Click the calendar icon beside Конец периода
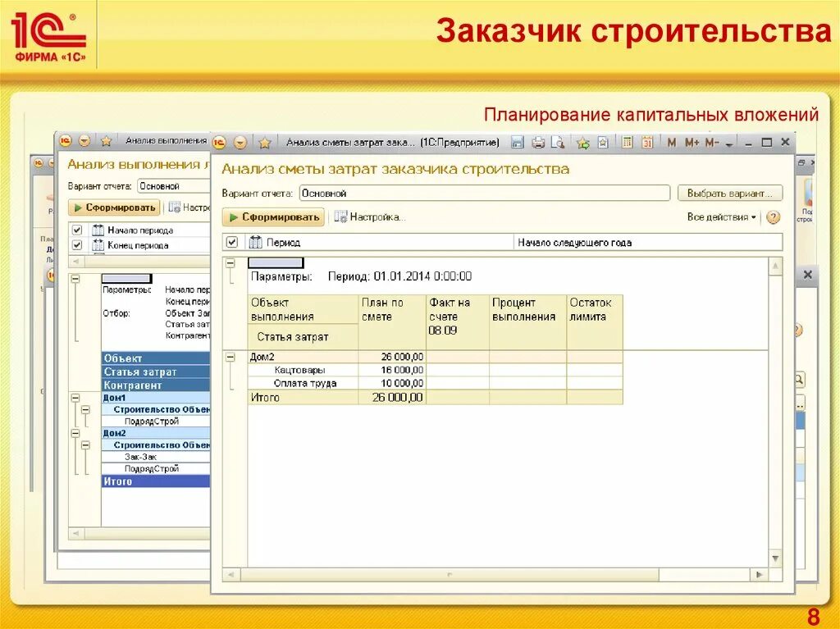The width and height of the screenshot is (840, 629). point(98,245)
